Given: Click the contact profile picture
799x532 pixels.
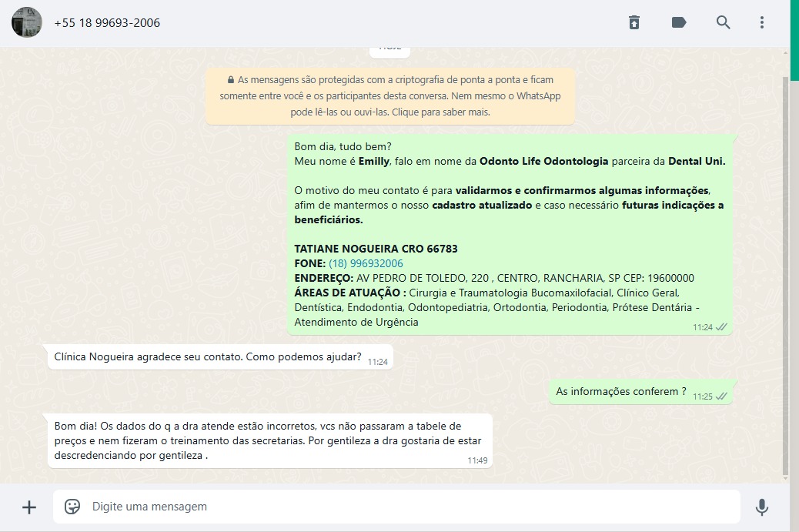Looking at the screenshot, I should (27, 22).
